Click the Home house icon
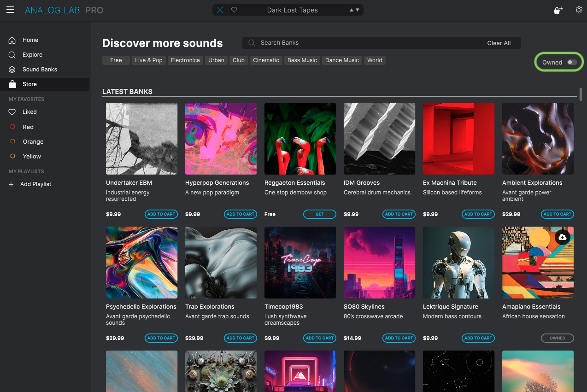587x392 pixels. tap(12, 40)
